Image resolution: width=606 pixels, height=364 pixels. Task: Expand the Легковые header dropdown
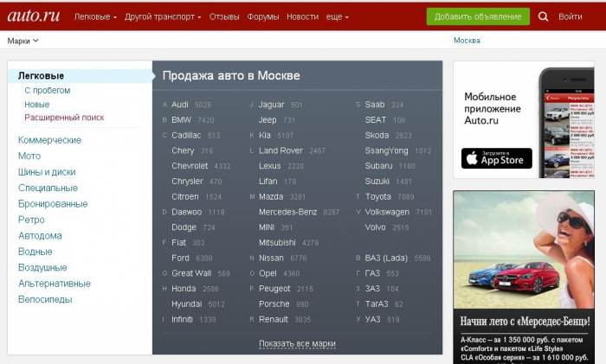point(95,17)
